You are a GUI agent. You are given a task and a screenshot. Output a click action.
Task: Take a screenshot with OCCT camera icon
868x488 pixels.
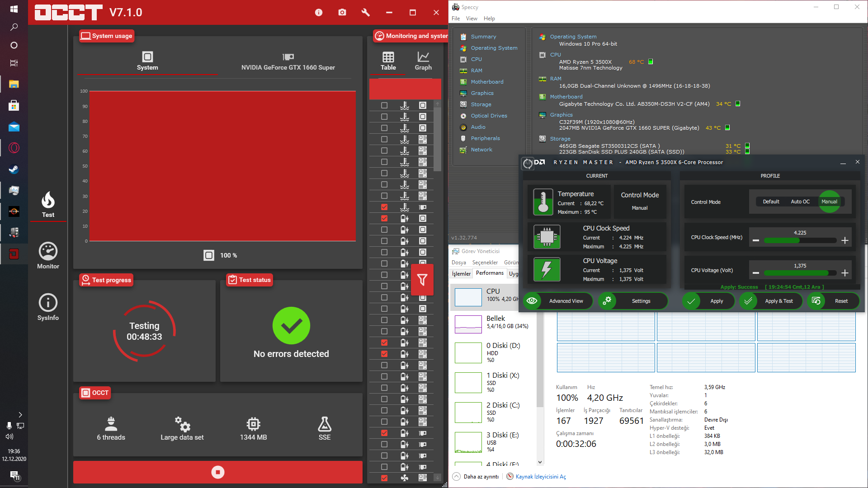pyautogui.click(x=342, y=13)
